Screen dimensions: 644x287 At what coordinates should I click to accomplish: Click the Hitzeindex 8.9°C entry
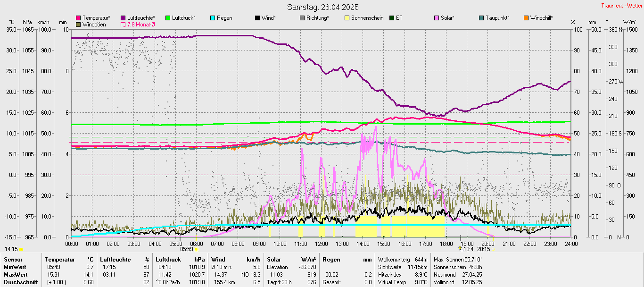point(403,275)
